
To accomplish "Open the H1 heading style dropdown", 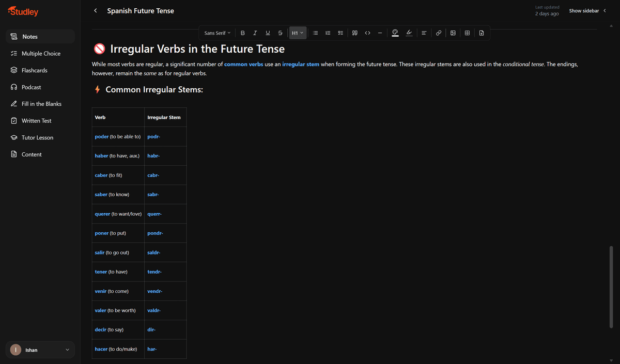I will (x=298, y=33).
